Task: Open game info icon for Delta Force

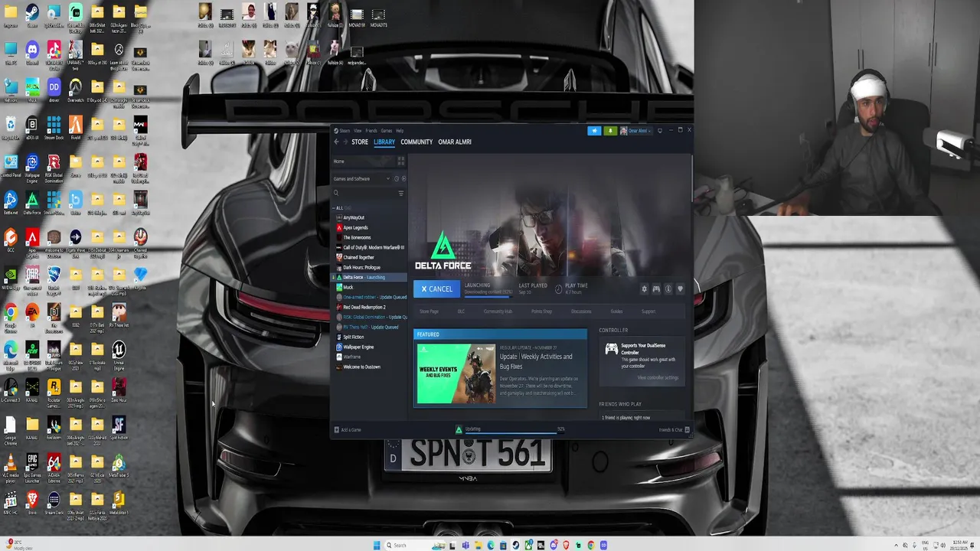Action: [x=668, y=289]
